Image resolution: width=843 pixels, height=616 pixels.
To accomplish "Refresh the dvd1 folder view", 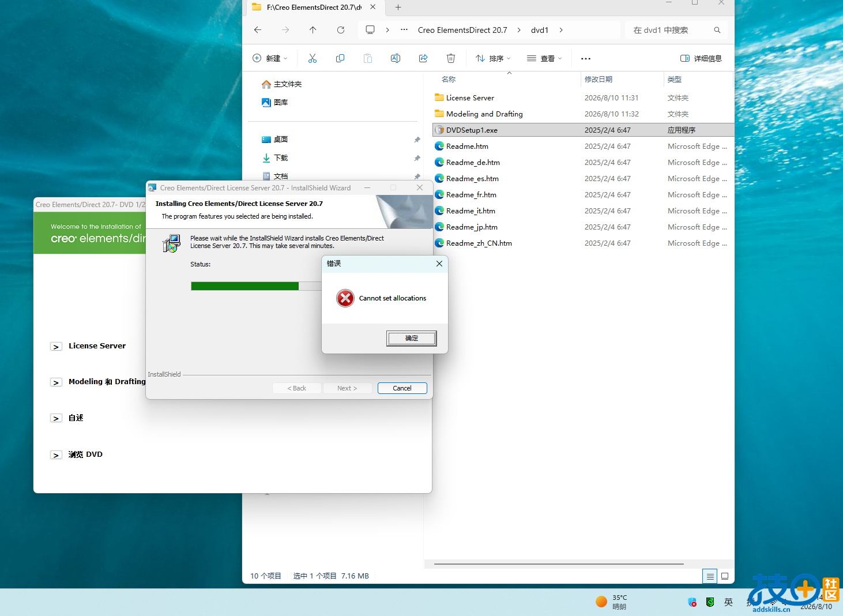I will click(341, 30).
